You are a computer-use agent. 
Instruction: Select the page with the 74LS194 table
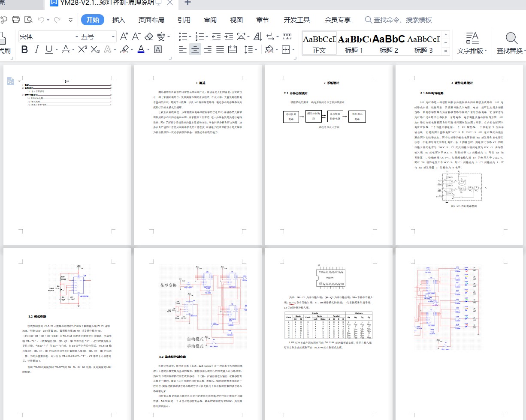coord(329,334)
